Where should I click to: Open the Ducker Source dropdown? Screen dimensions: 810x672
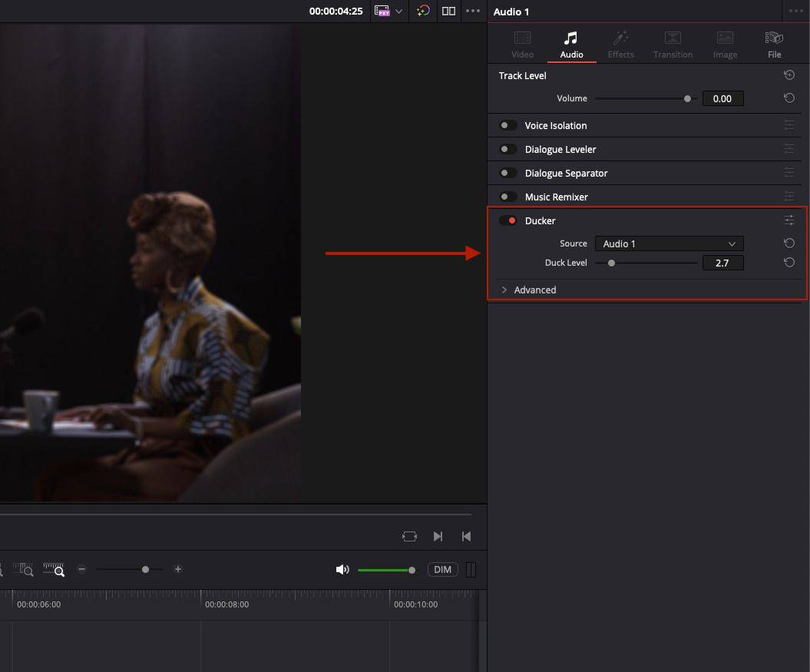coord(669,243)
